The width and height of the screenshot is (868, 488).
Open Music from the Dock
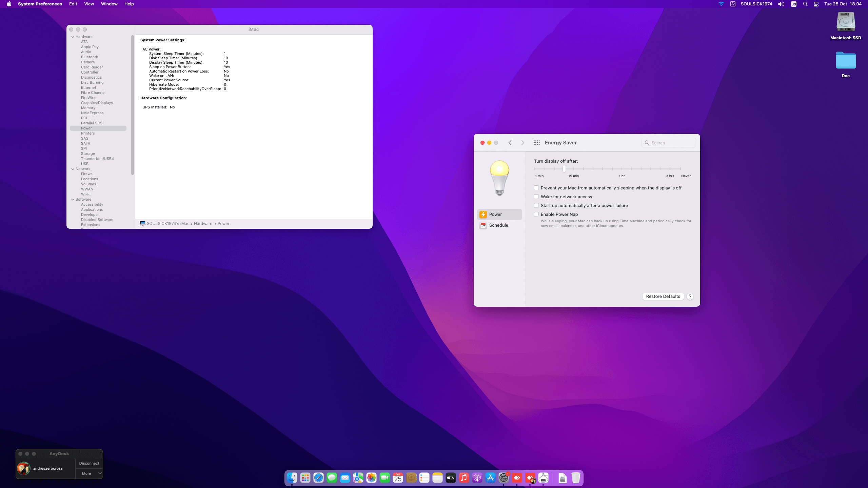(464, 478)
